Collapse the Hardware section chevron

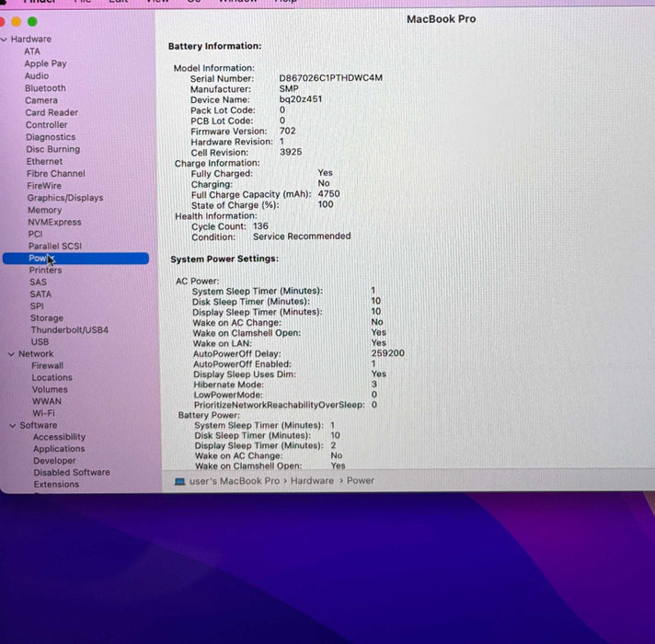[x=4, y=40]
